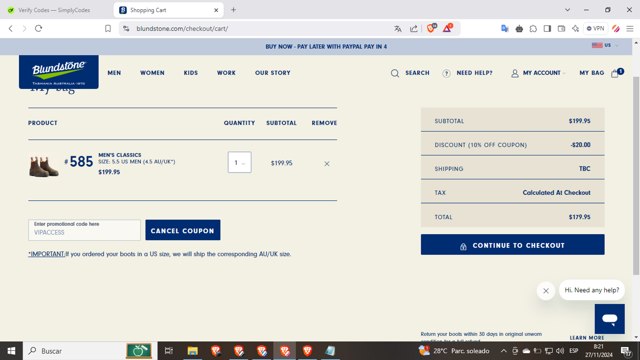Open Brave Wallet icon
The width and height of the screenshot is (640, 360).
coord(562,29)
